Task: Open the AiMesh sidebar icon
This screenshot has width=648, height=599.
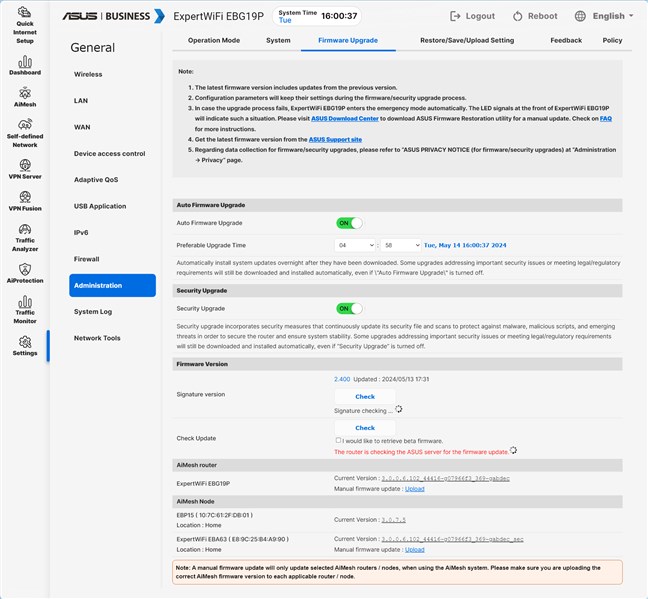Action: [x=25, y=93]
